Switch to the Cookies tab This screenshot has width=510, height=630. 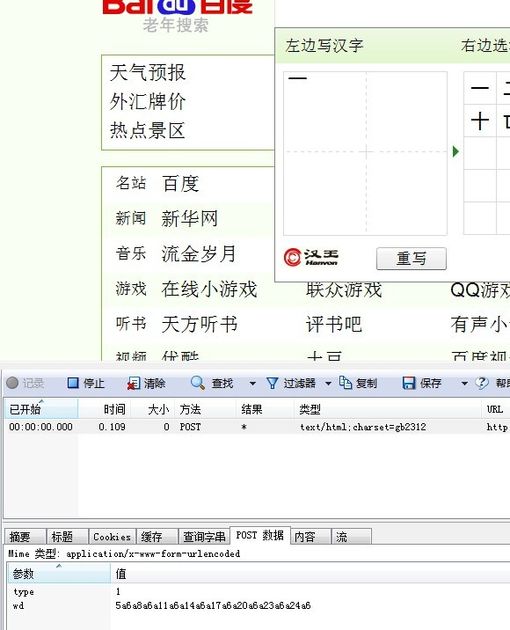[x=112, y=537]
